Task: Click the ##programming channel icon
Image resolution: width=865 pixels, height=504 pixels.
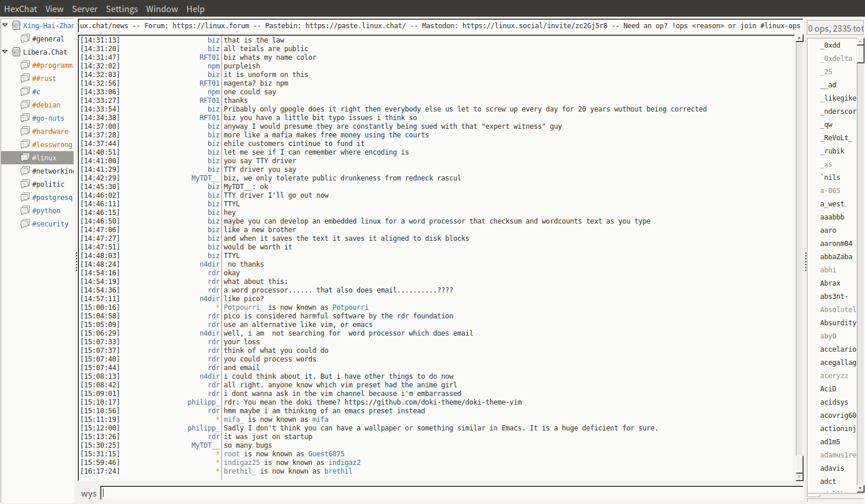Action: point(25,65)
